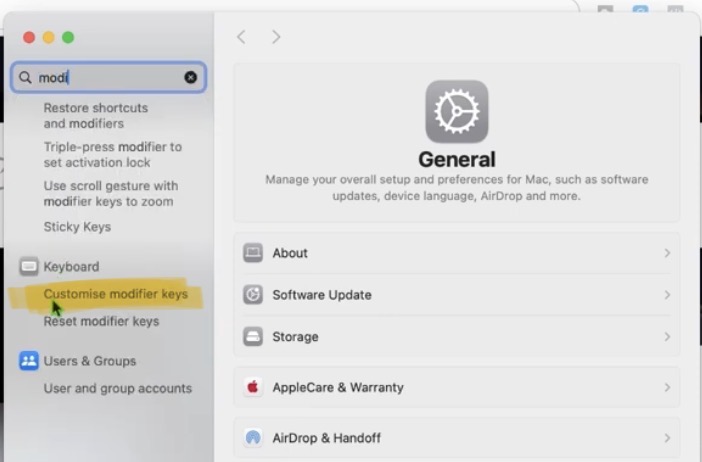
Task: Open AppleCare & Warranty
Action: coord(457,387)
